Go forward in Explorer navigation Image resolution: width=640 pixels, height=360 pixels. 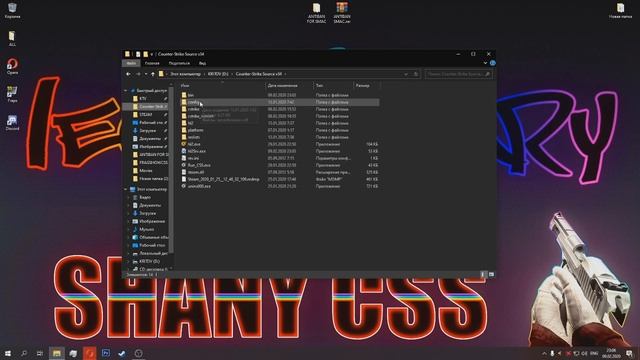(x=138, y=74)
